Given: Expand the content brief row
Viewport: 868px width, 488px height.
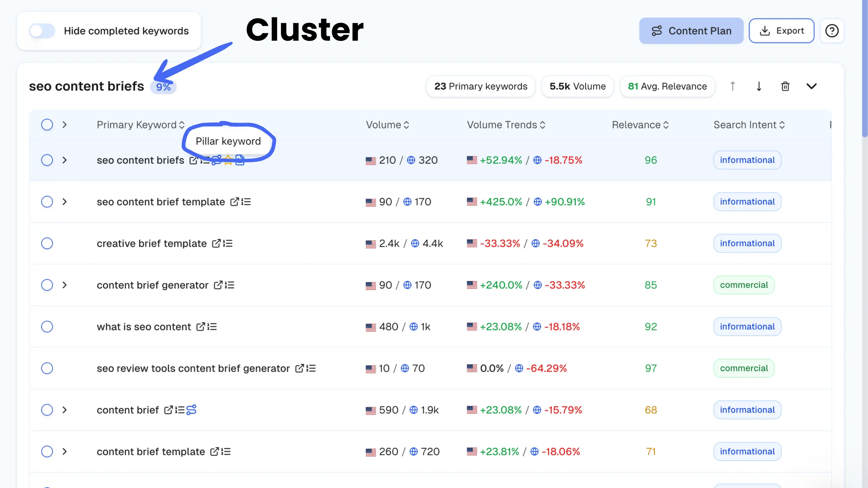Looking at the screenshot, I should coord(64,410).
